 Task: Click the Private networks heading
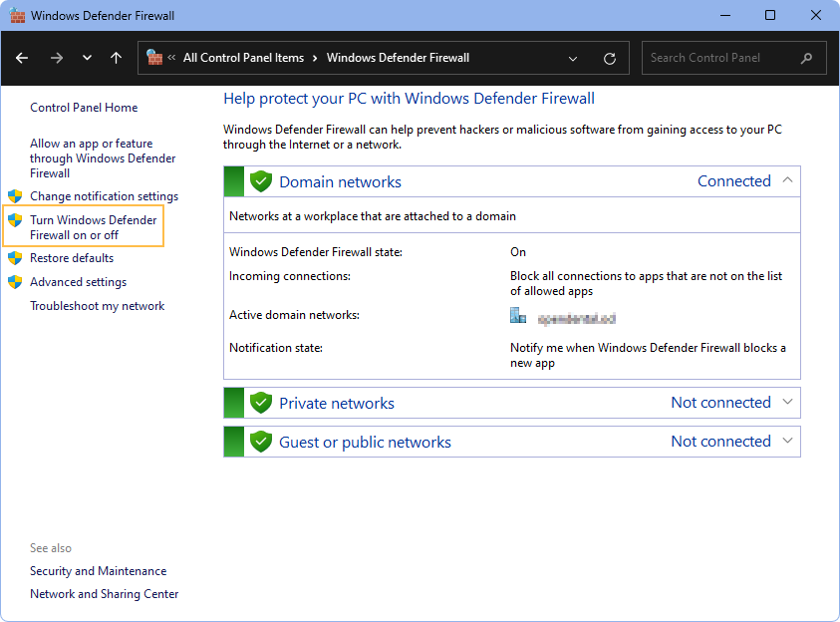(x=337, y=403)
